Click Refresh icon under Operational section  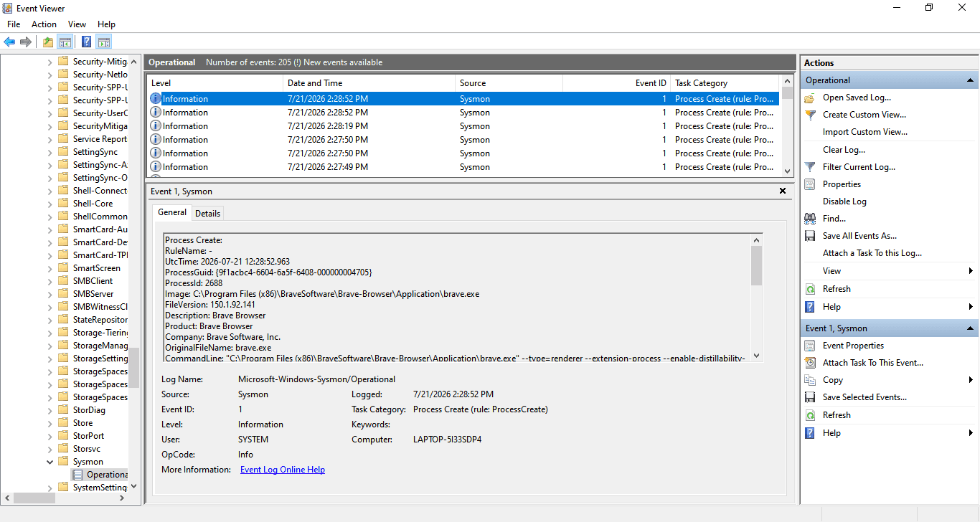(810, 289)
